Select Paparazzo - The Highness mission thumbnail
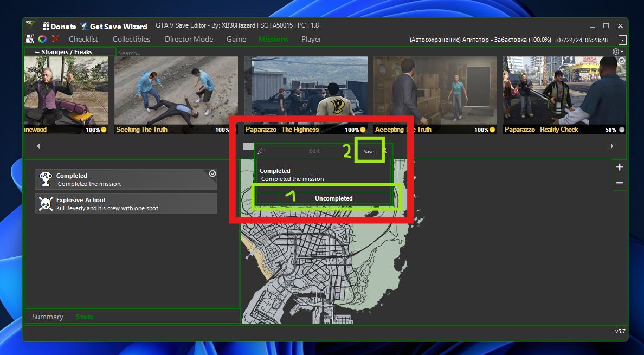 (x=306, y=95)
